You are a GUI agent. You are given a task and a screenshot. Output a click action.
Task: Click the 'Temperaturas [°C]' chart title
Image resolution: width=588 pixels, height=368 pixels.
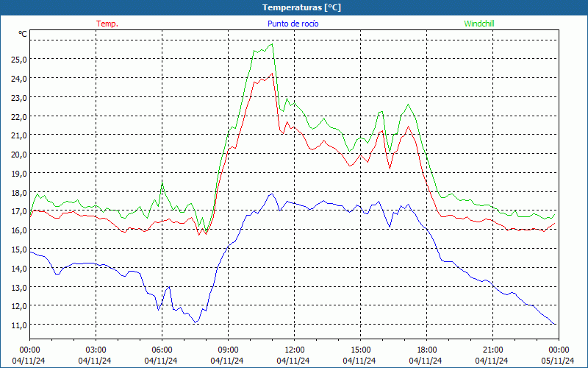coord(301,7)
